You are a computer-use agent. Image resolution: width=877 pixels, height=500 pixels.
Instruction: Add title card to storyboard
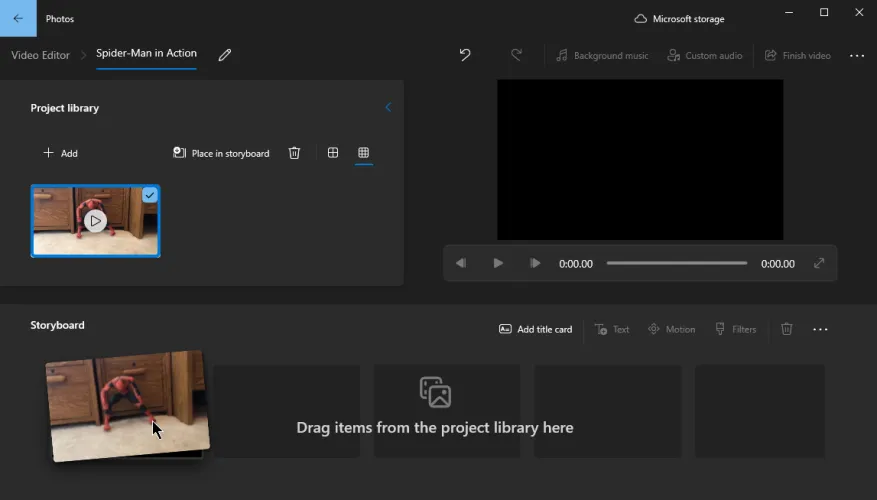click(535, 329)
